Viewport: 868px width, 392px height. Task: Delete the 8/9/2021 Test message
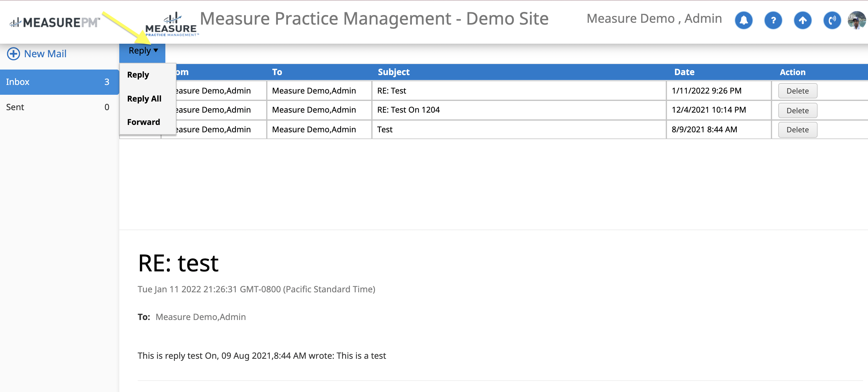tap(797, 130)
